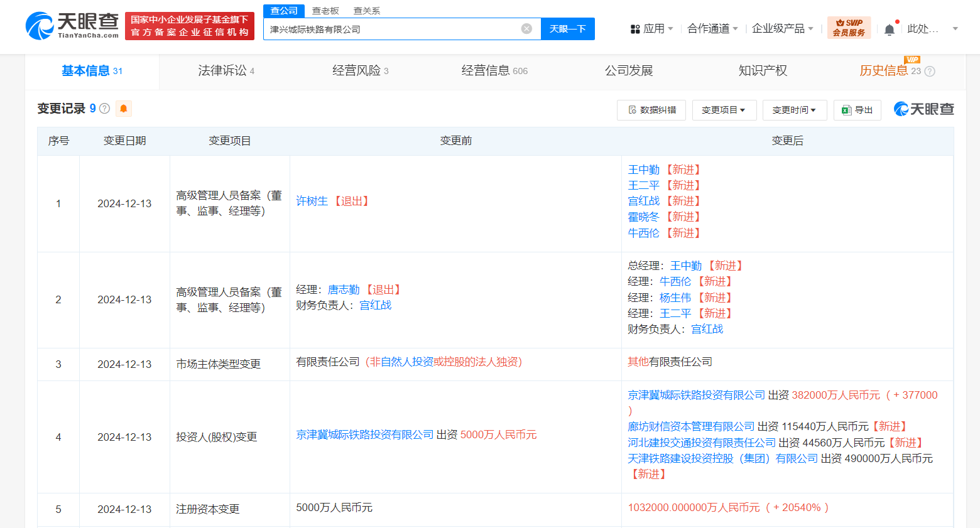Image resolution: width=980 pixels, height=528 pixels.
Task: Open the SVIP 会员服务 badge
Action: point(849,28)
